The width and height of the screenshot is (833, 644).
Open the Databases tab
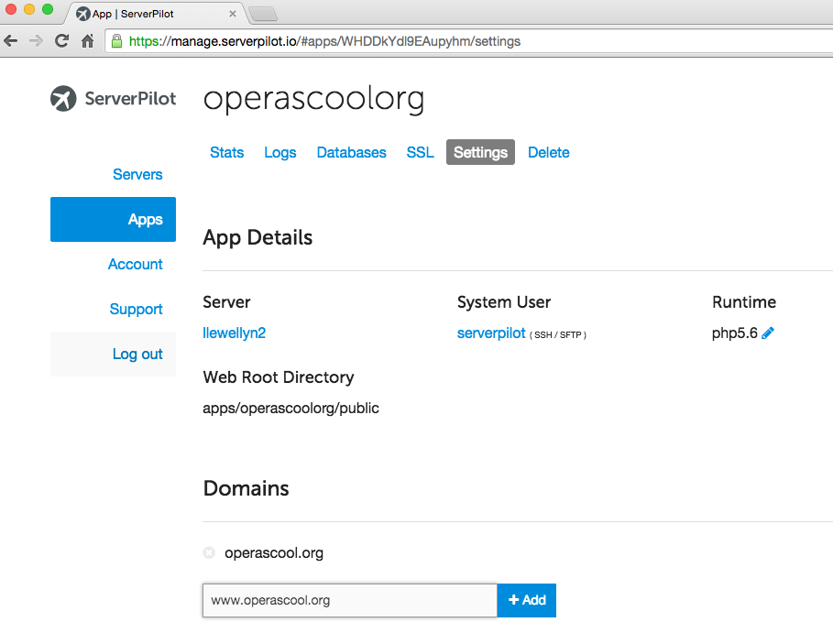click(351, 153)
